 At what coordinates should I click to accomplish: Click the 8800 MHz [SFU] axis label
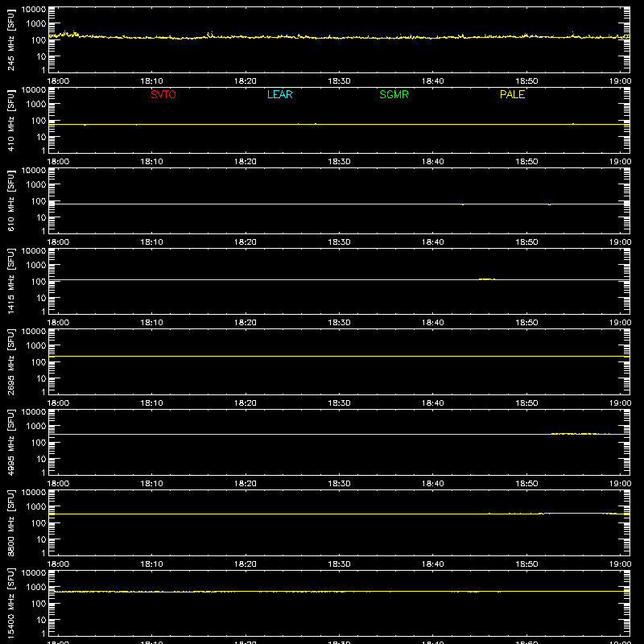[10, 522]
